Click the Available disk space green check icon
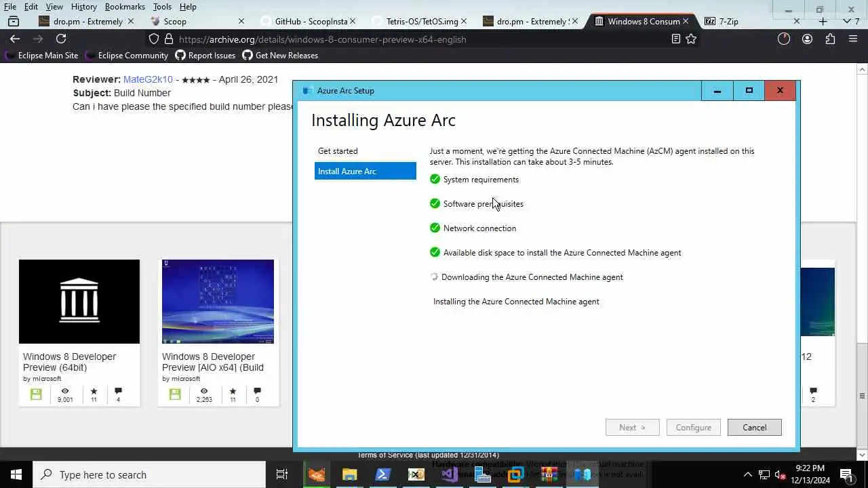 tap(435, 252)
